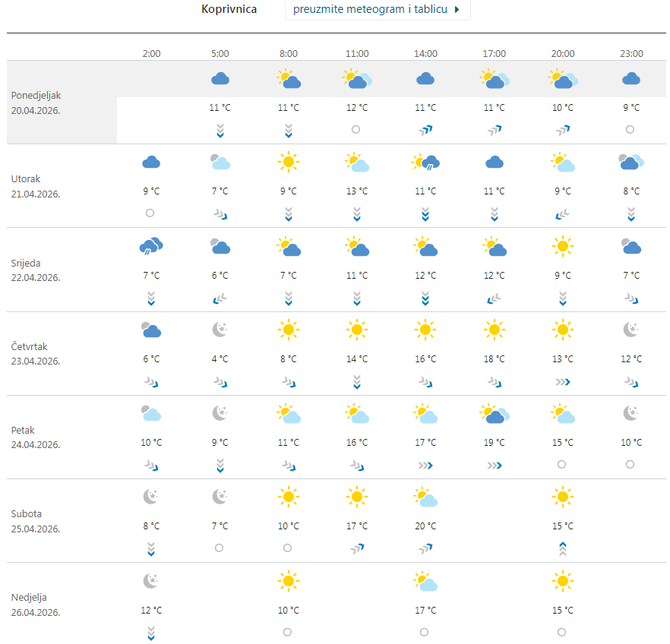Click the Koprivnica location heading

point(229,10)
